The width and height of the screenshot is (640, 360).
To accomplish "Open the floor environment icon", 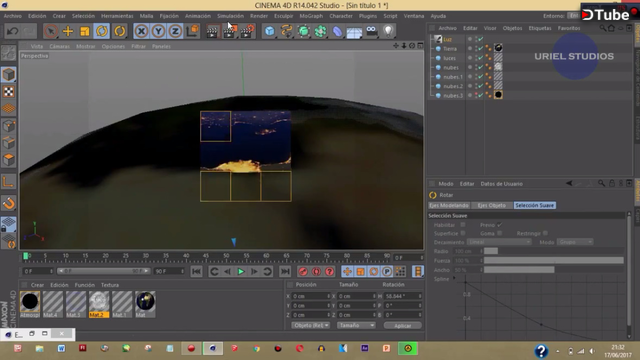I will pyautogui.click(x=354, y=32).
